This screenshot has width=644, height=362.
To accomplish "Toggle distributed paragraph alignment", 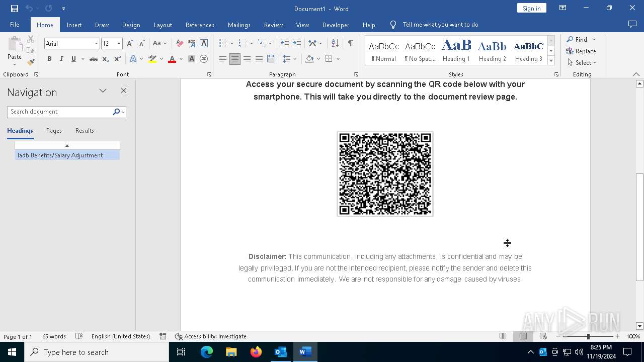I will 271,59.
